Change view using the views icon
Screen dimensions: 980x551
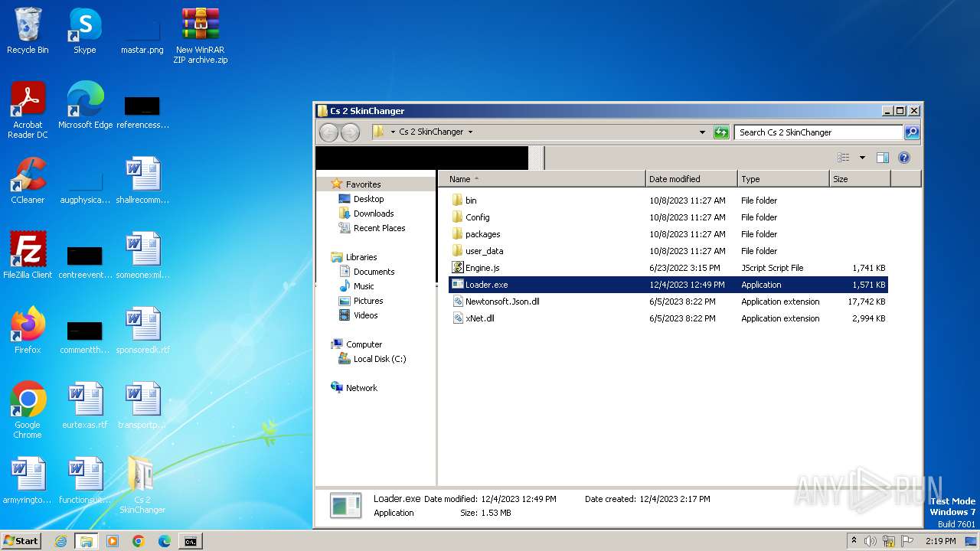click(x=844, y=158)
